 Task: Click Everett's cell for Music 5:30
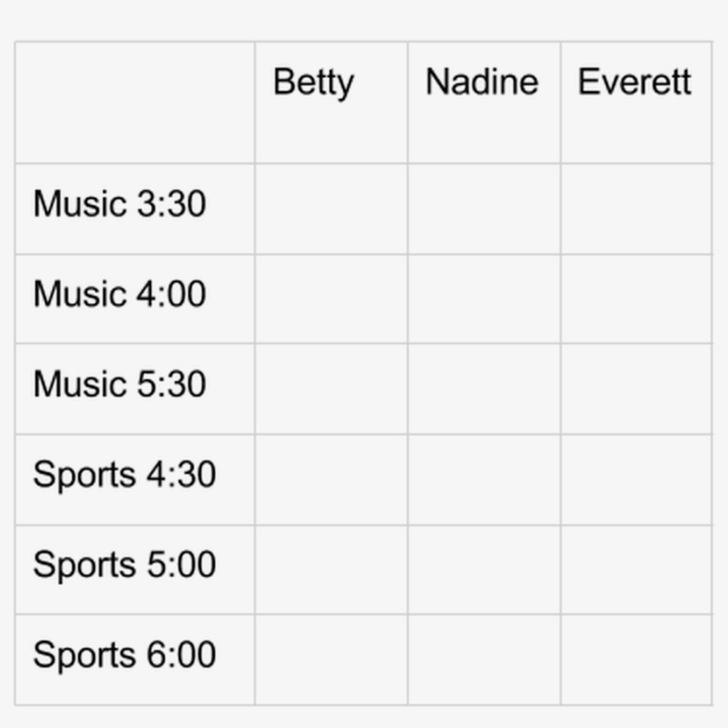click(x=636, y=389)
